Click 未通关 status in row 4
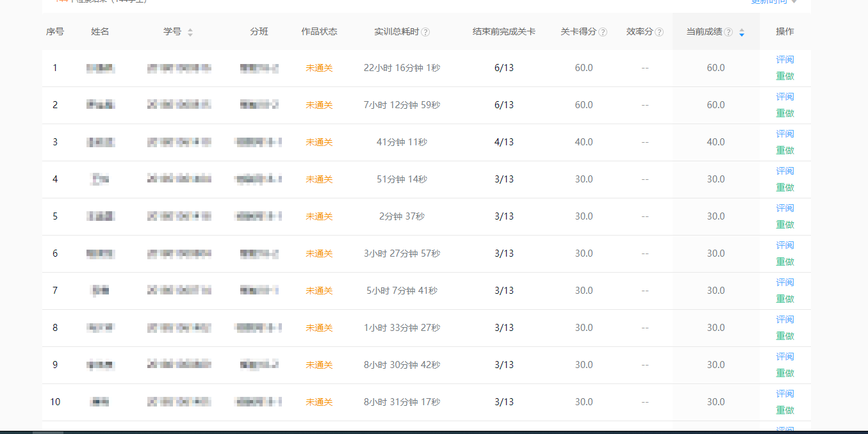868x434 pixels. click(319, 179)
